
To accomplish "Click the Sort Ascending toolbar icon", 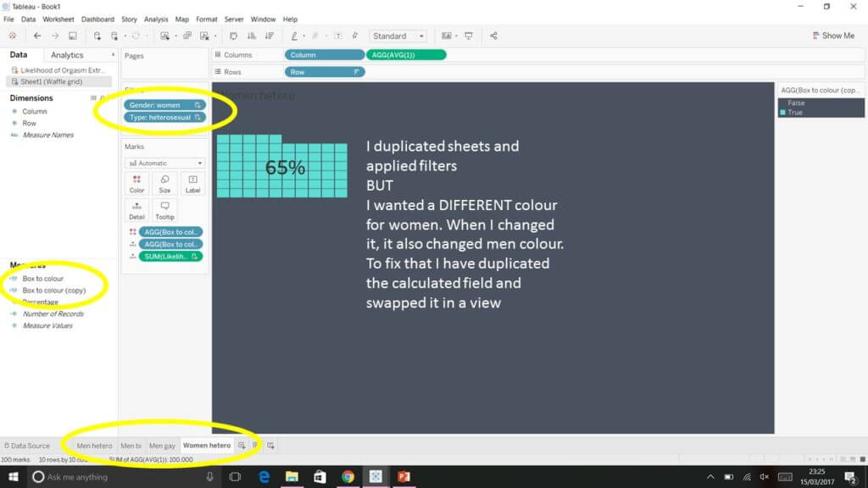I will (x=251, y=36).
